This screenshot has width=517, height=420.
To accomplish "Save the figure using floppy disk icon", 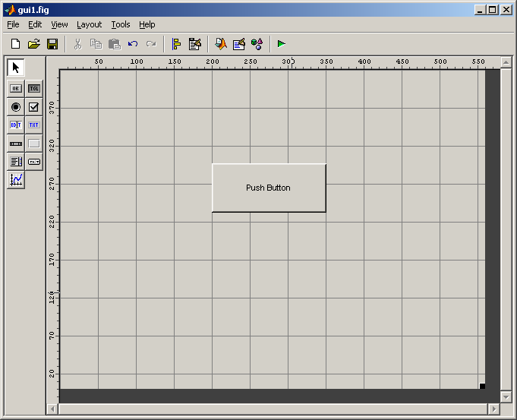I will pyautogui.click(x=52, y=44).
